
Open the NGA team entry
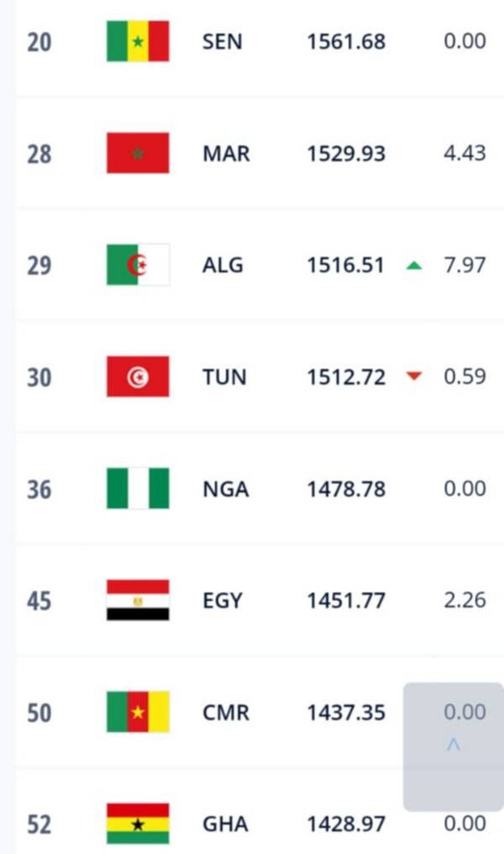[x=225, y=488]
